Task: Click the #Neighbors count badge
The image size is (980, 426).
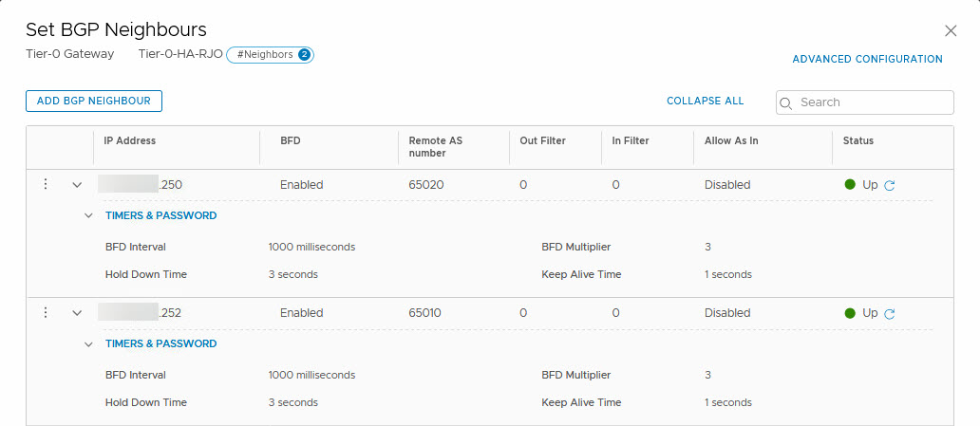Action: point(271,55)
